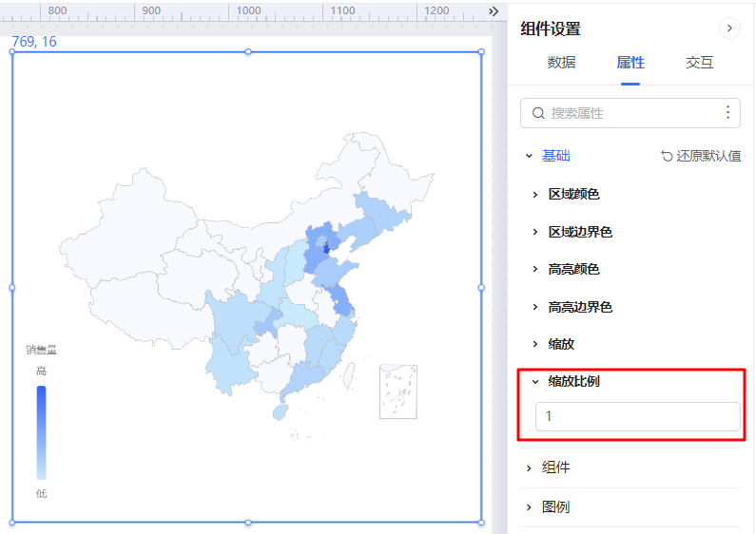Screen dimensions: 756x534
Task: Click the 还原默认值 reset icon
Action: pyautogui.click(x=667, y=156)
